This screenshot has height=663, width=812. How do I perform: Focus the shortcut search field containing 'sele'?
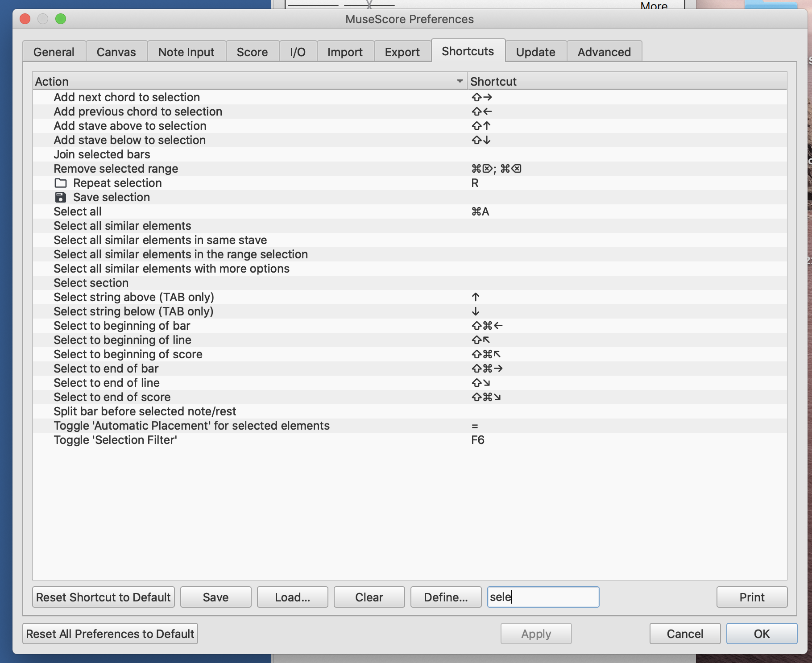click(x=543, y=597)
